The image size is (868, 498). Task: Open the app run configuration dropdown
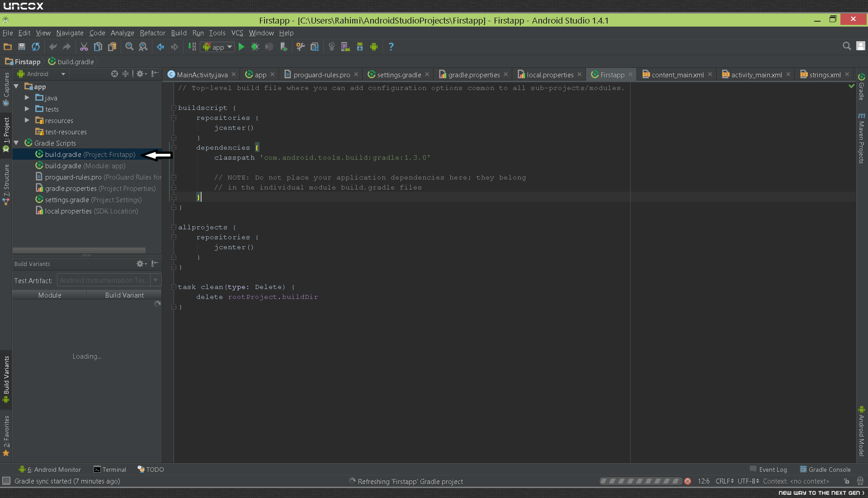pyautogui.click(x=217, y=47)
